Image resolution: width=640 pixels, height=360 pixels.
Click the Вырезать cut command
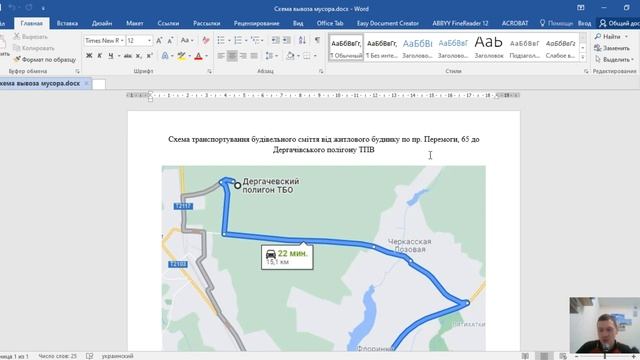(x=31, y=37)
